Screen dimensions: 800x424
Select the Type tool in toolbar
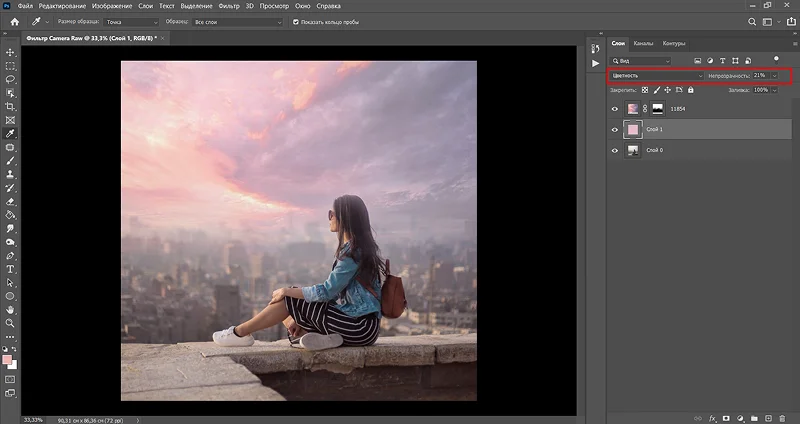(10, 269)
